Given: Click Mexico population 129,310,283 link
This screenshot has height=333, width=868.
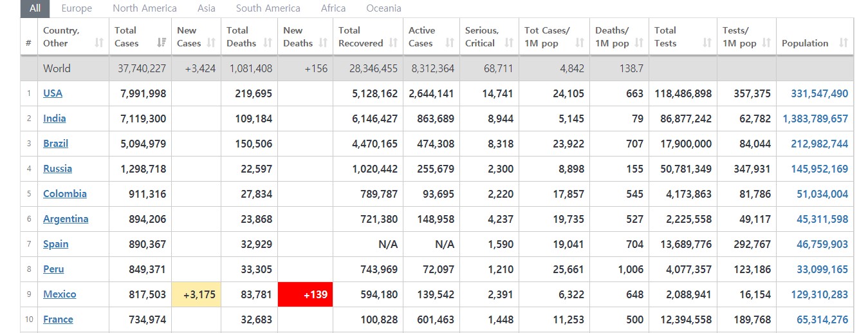Looking at the screenshot, I should tap(819, 294).
